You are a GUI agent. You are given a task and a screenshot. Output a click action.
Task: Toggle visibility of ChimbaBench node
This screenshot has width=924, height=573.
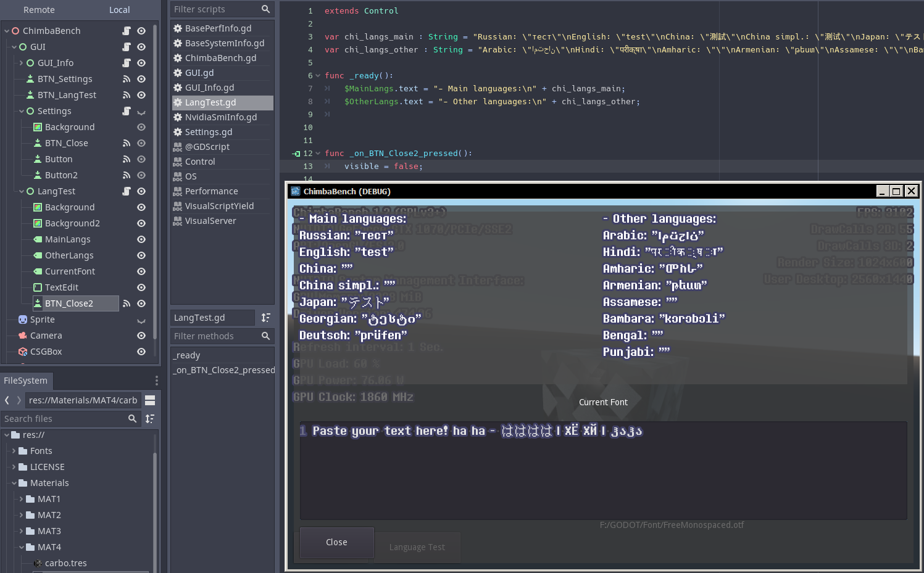[x=141, y=31]
